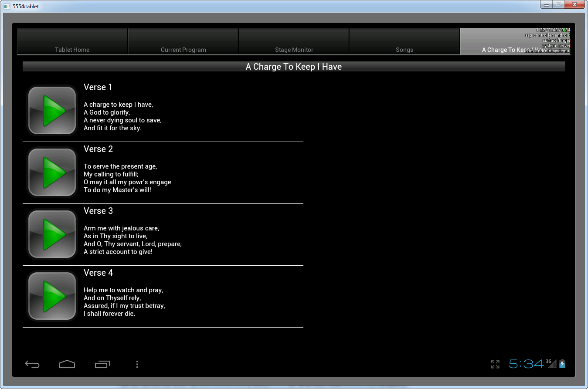This screenshot has height=389, width=588.
Task: Click lyric line 'And fit it for the sky.'
Action: 112,128
